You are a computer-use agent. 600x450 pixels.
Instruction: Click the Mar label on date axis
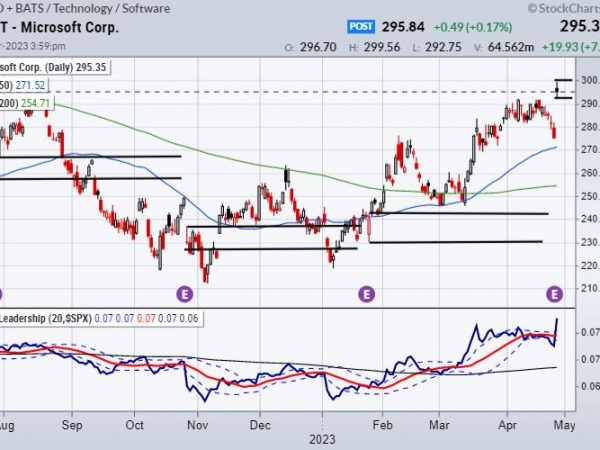point(439,425)
